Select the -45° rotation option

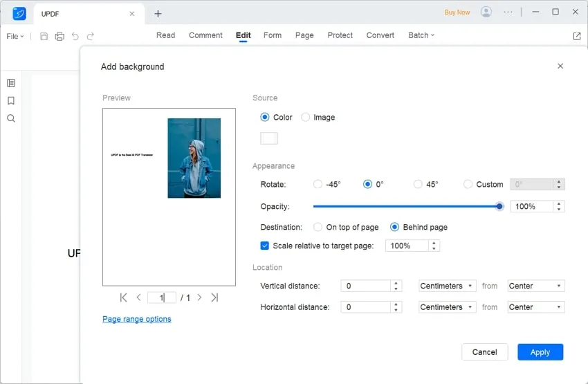(x=318, y=184)
